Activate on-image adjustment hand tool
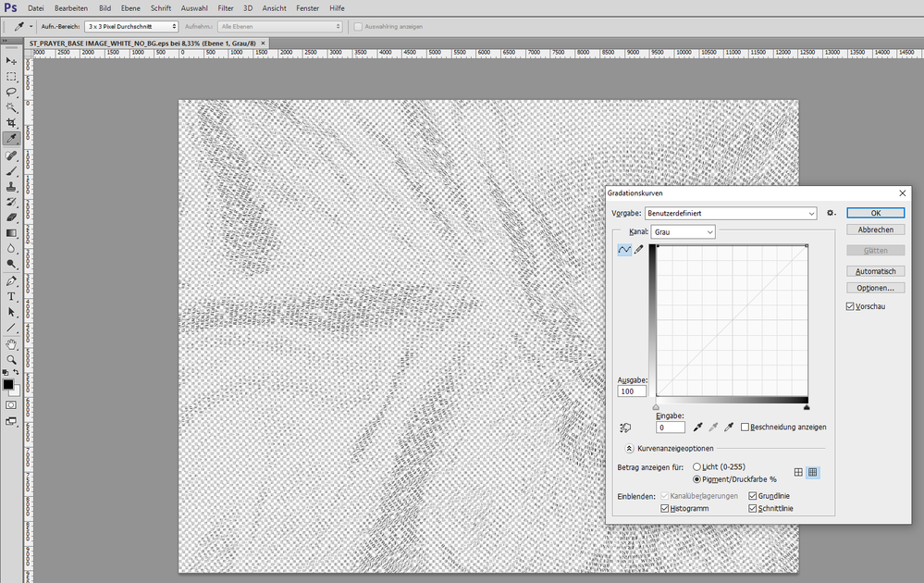 click(x=625, y=428)
